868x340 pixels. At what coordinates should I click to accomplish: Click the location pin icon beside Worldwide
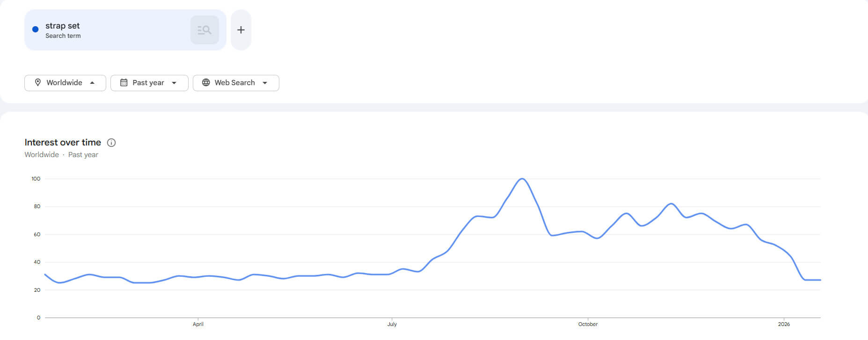click(38, 82)
